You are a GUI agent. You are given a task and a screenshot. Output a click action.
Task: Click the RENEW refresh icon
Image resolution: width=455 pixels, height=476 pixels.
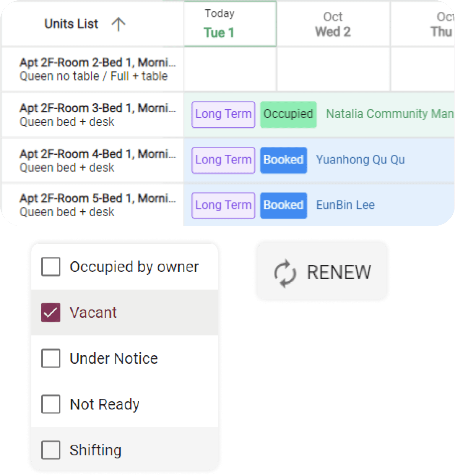click(285, 273)
